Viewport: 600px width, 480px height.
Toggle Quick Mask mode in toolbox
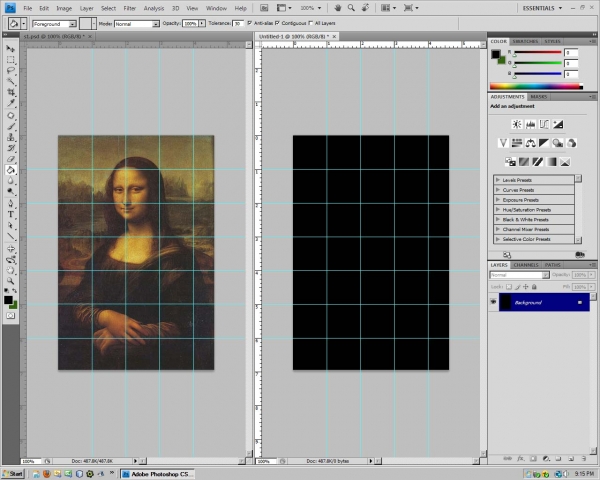pos(11,316)
